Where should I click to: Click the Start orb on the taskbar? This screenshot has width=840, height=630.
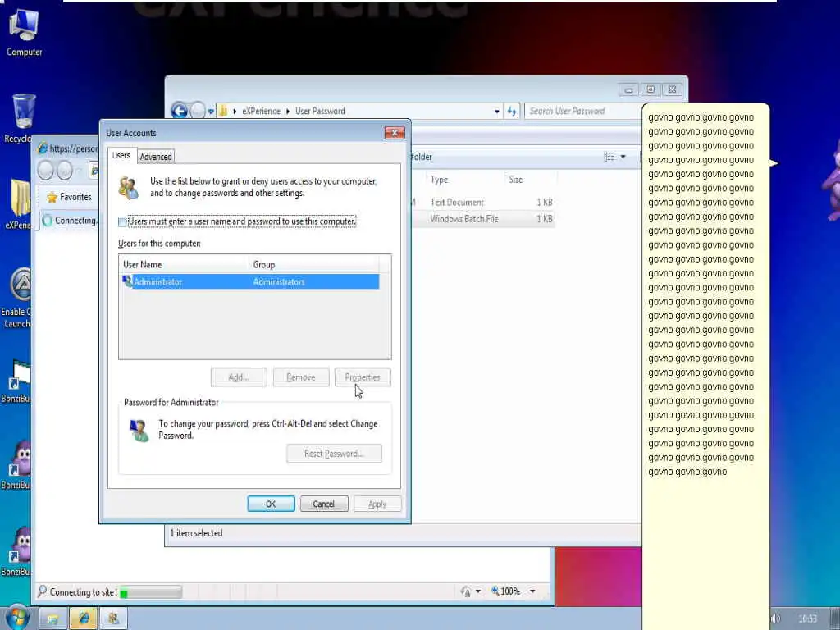pyautogui.click(x=16, y=619)
